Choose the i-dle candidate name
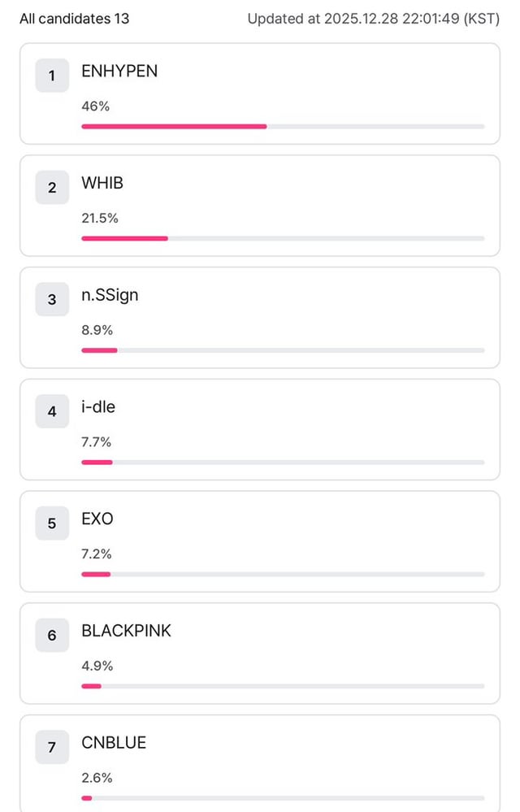520x812 pixels. coord(98,407)
